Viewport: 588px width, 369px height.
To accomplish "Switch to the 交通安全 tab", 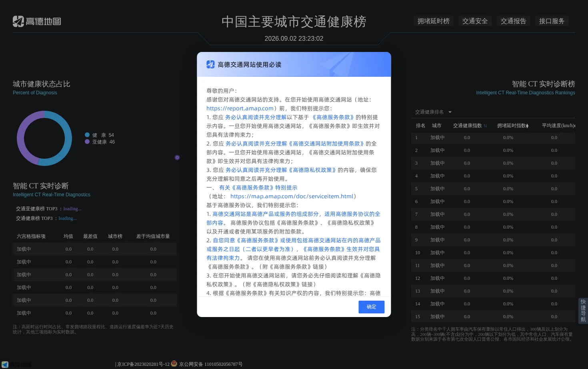I will pyautogui.click(x=475, y=21).
